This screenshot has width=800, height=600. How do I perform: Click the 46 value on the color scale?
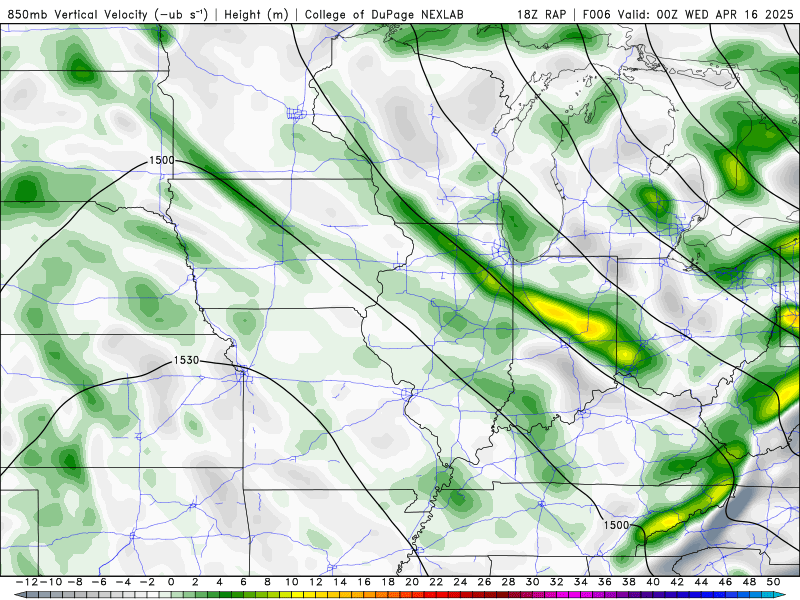(725, 582)
